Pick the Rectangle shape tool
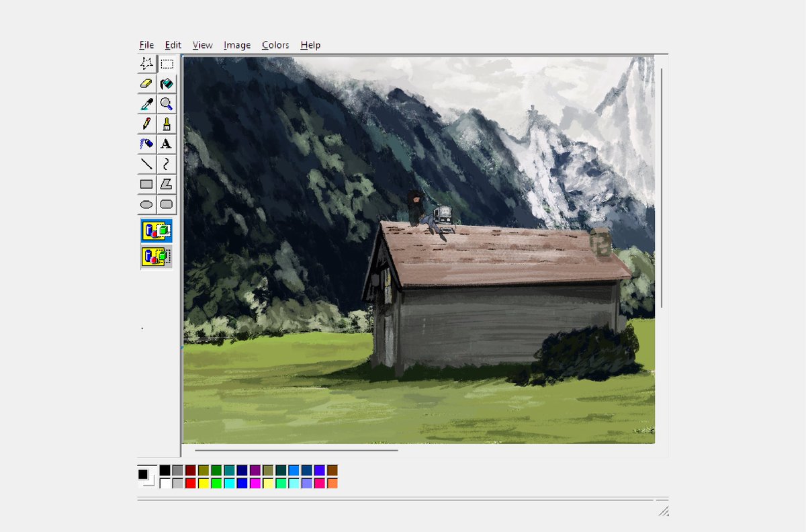806x532 pixels. [146, 183]
